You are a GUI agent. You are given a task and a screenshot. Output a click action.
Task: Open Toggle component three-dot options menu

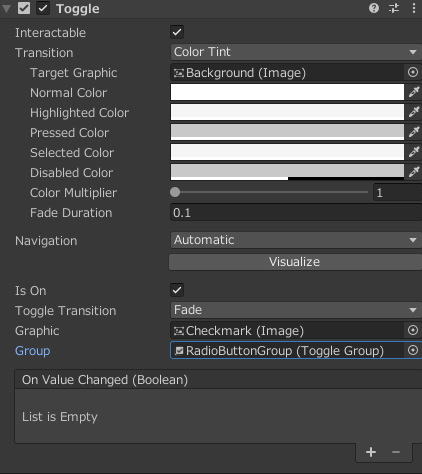click(x=414, y=8)
